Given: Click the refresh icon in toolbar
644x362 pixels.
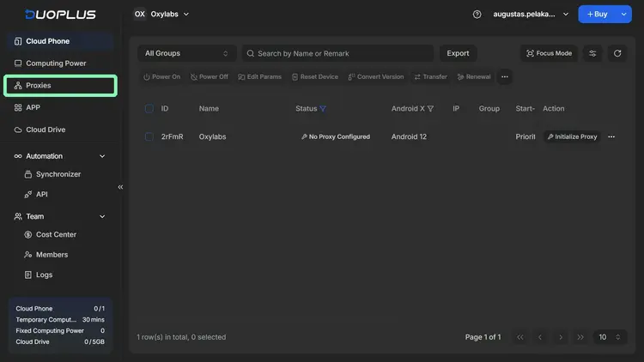Looking at the screenshot, I should pyautogui.click(x=617, y=53).
